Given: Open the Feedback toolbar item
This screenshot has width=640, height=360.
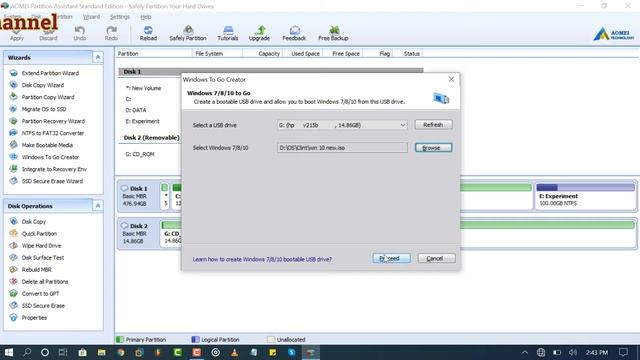Looking at the screenshot, I should pyautogui.click(x=294, y=33).
